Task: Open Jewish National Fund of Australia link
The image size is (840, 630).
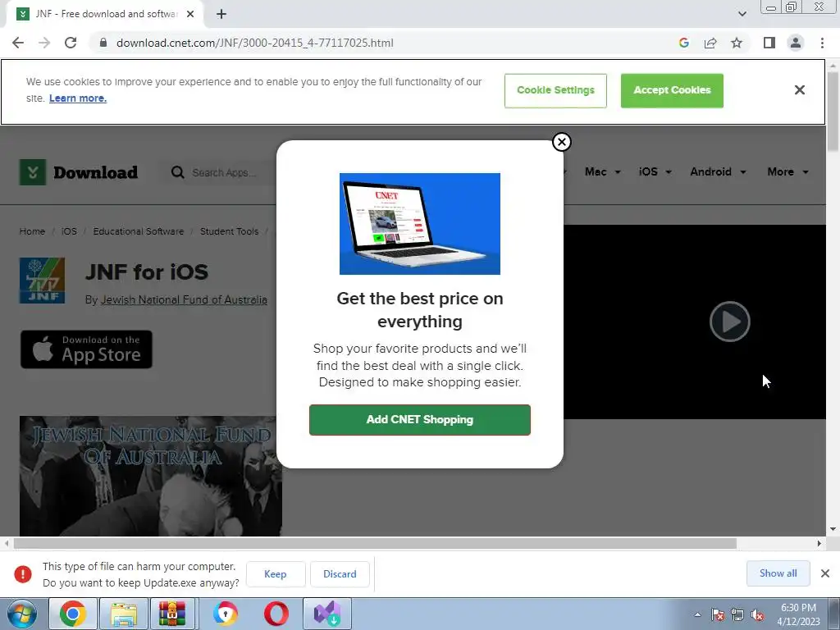Action: click(184, 300)
